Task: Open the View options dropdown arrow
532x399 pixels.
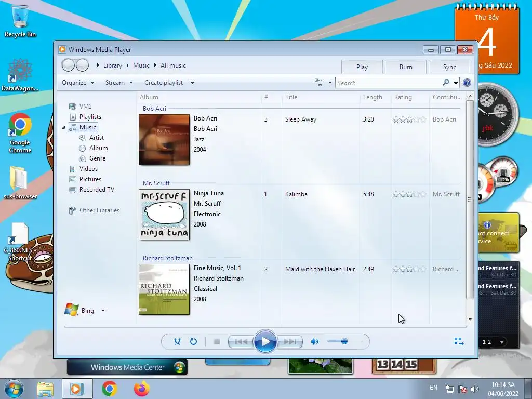Action: tap(330, 83)
